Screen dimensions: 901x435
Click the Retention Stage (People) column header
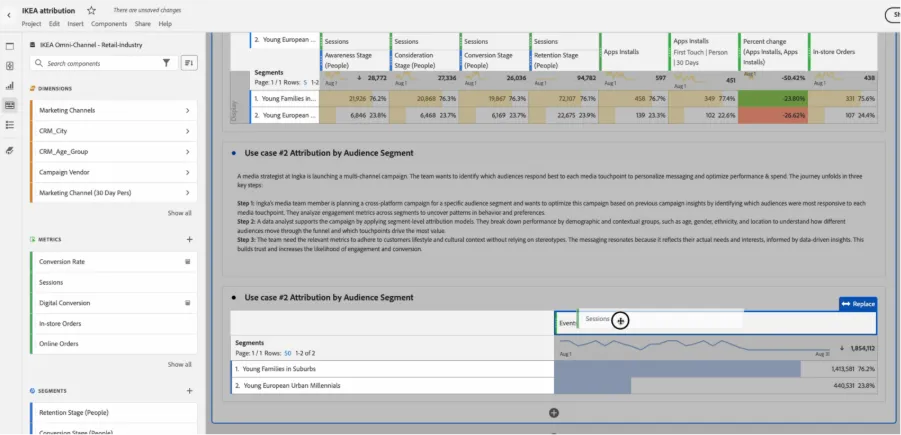pos(564,60)
